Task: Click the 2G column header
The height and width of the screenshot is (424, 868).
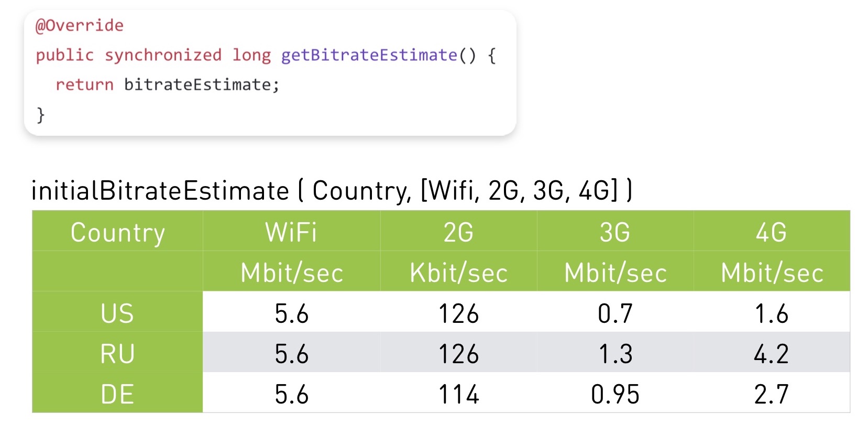Action: [x=458, y=232]
